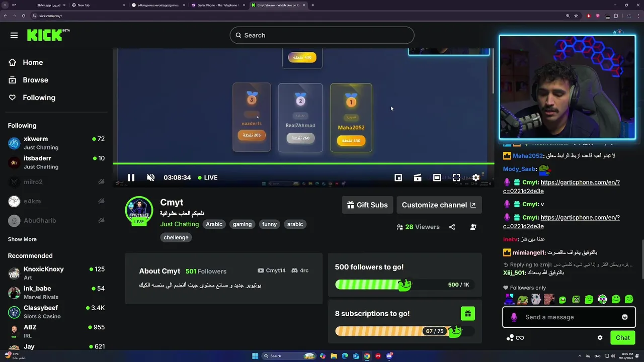Reload the page in browser
This screenshot has height=362, width=644.
click(x=23, y=16)
